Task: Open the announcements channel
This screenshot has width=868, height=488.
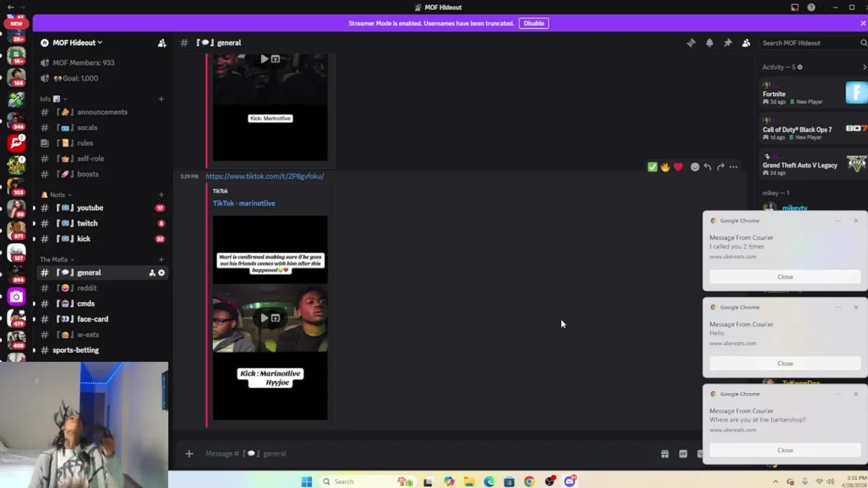Action: [102, 112]
